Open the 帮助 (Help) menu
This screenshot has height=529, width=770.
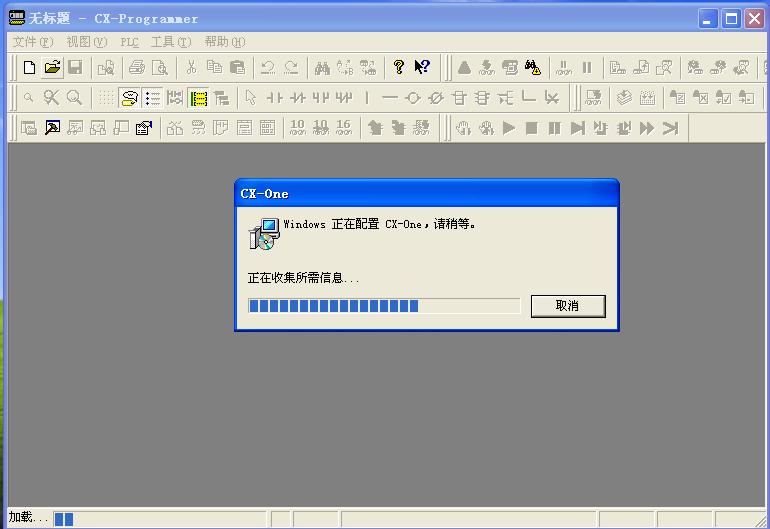pyautogui.click(x=224, y=42)
